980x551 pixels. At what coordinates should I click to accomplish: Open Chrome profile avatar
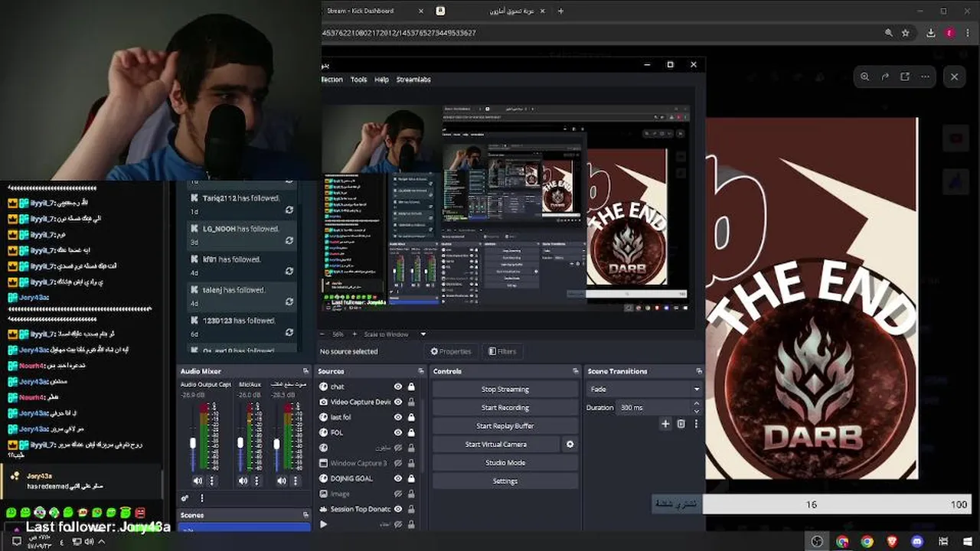click(949, 33)
